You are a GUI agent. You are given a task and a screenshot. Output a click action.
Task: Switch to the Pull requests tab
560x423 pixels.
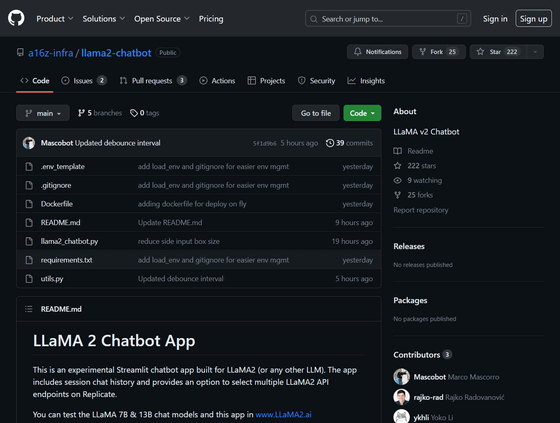click(x=153, y=81)
